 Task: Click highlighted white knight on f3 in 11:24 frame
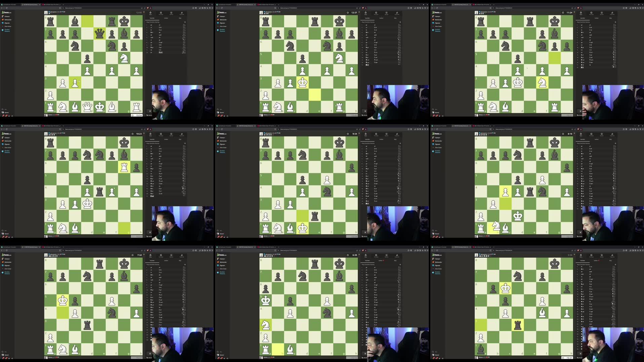[x=542, y=83]
